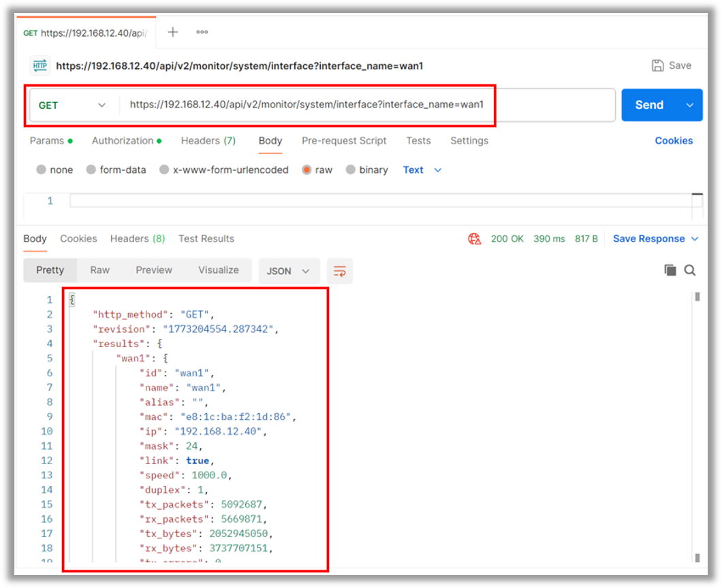
Task: Click the HTTP request type icon
Action: point(39,65)
